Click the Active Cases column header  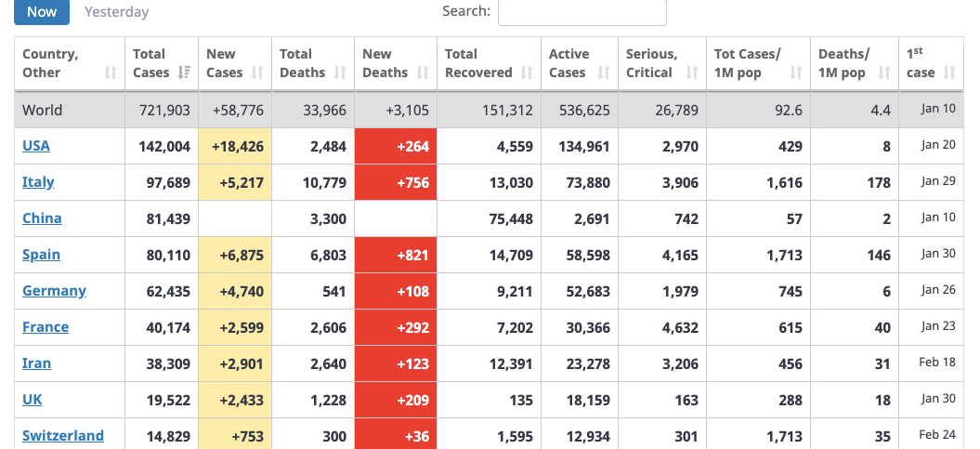click(580, 64)
